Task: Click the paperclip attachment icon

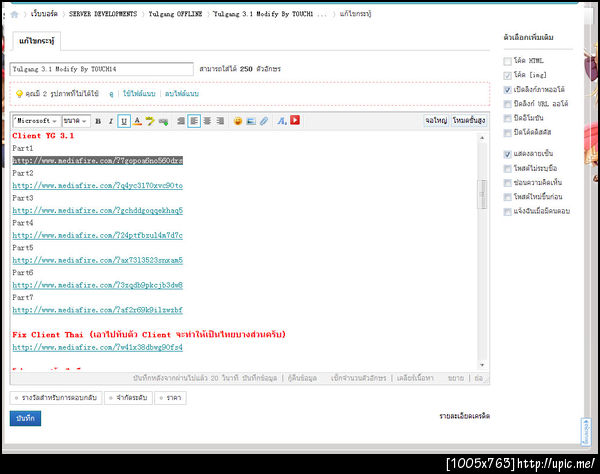Action: tap(264, 121)
